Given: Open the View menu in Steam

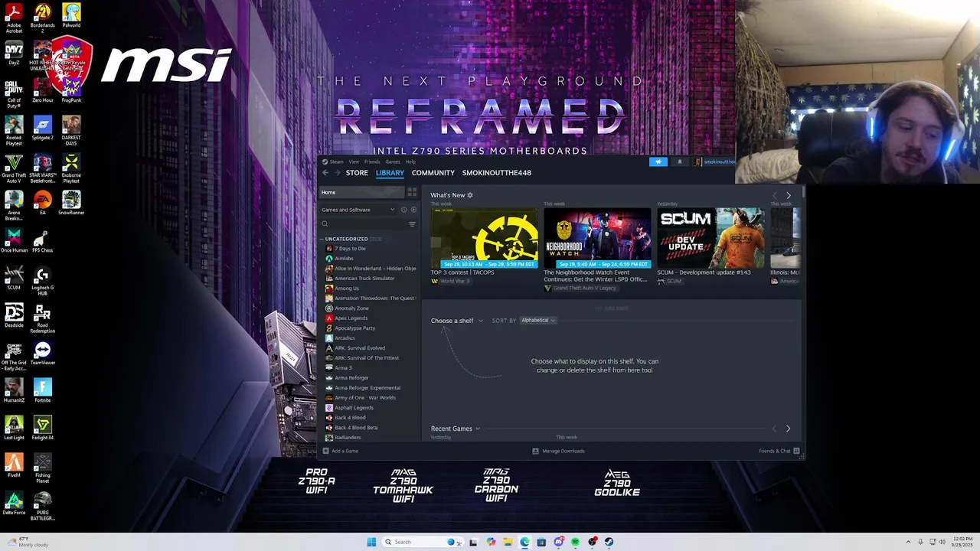Looking at the screenshot, I should click(x=354, y=162).
